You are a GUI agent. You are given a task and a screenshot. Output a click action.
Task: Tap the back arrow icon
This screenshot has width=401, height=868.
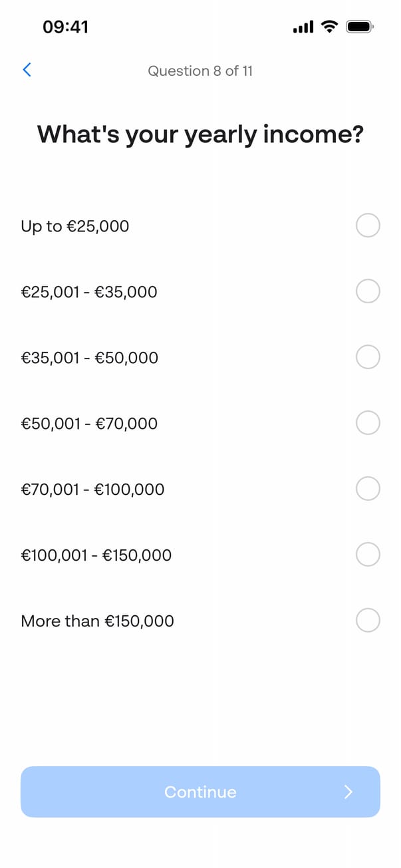[x=27, y=70]
